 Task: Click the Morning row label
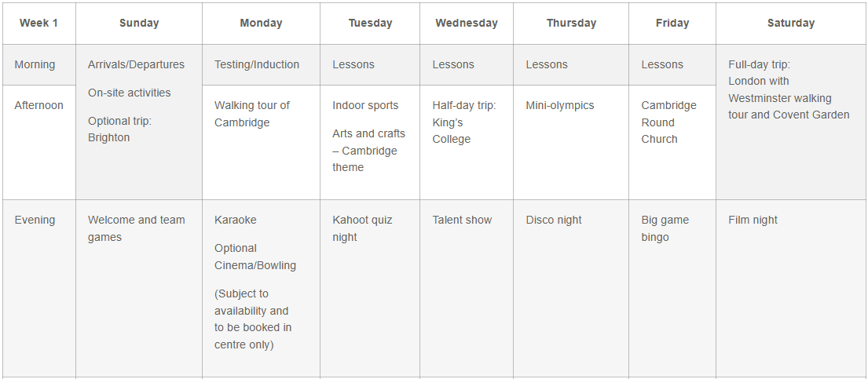pos(35,65)
